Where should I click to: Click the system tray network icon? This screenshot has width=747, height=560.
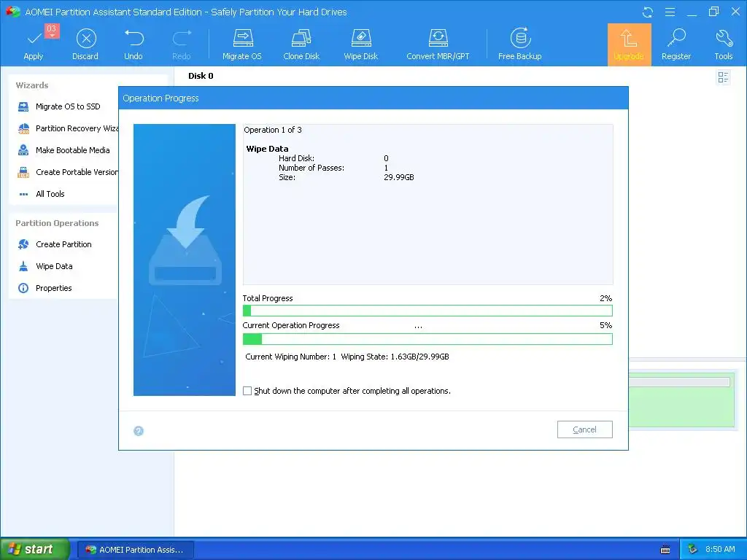point(693,550)
